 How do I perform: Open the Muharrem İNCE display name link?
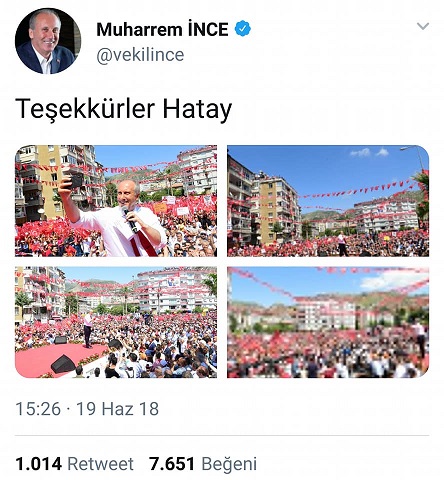[162, 29]
